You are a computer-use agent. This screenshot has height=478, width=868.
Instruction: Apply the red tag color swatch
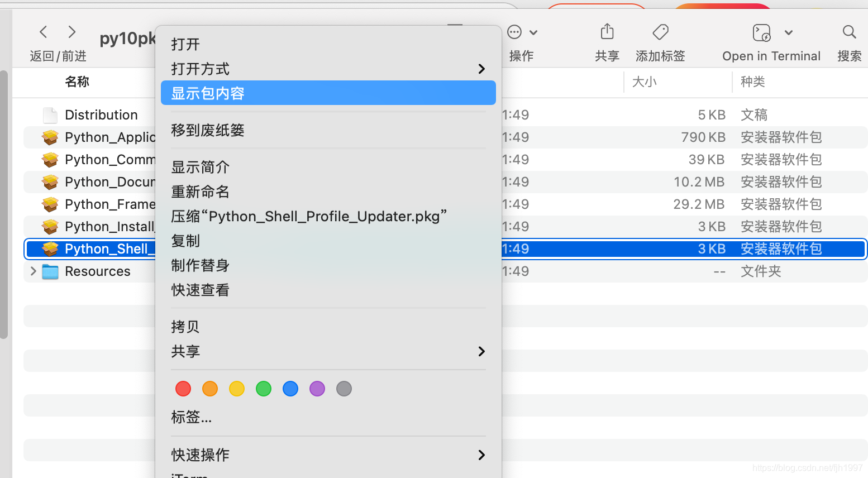pyautogui.click(x=183, y=389)
